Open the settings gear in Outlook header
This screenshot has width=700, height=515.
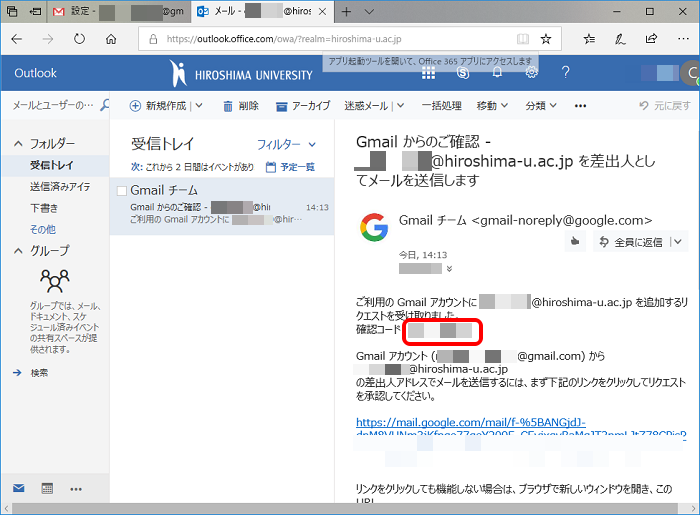pos(531,72)
